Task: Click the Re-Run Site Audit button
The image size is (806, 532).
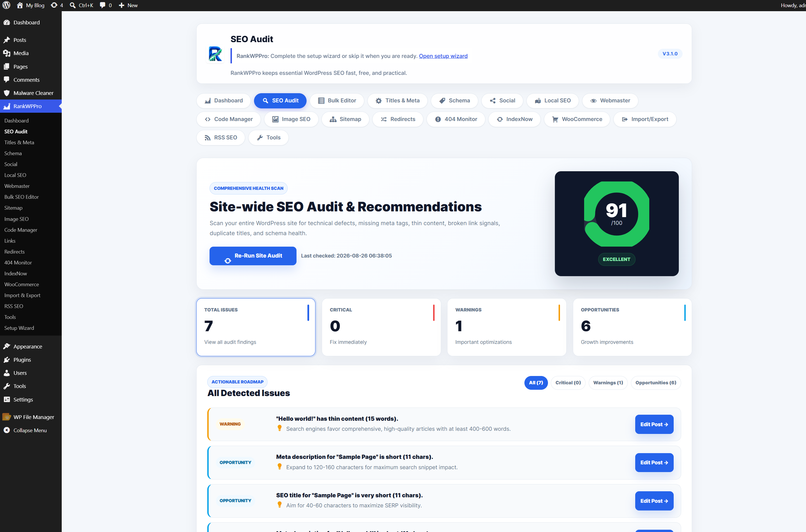Action: pyautogui.click(x=253, y=256)
